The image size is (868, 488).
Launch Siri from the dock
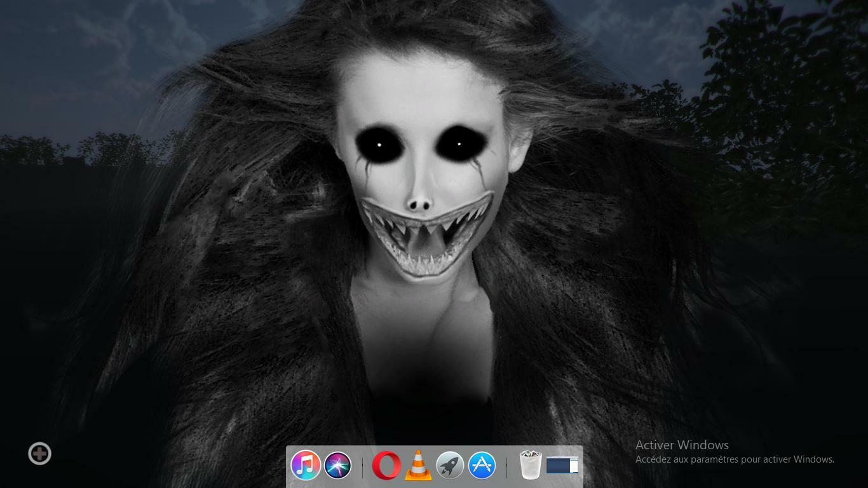coord(338,466)
